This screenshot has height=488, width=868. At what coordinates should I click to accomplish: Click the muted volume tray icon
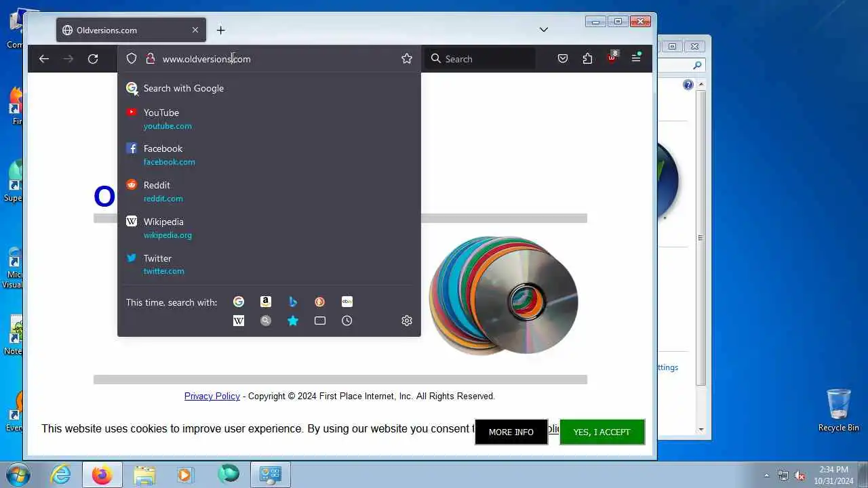point(800,475)
